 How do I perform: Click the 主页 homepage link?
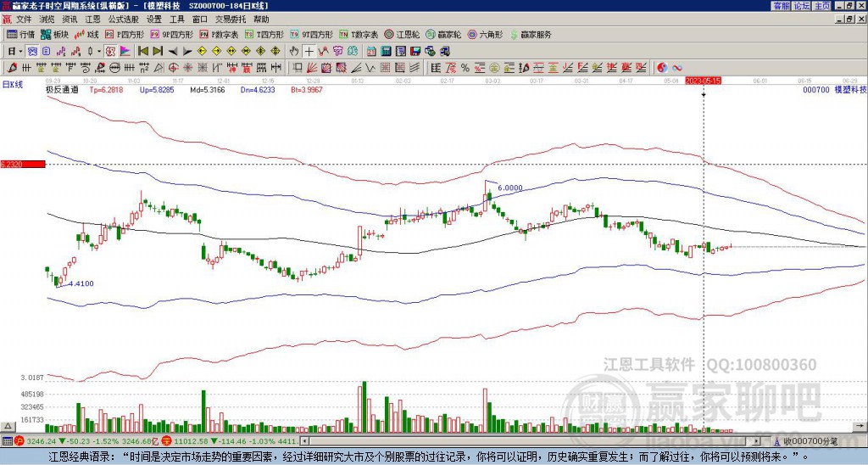(822, 6)
